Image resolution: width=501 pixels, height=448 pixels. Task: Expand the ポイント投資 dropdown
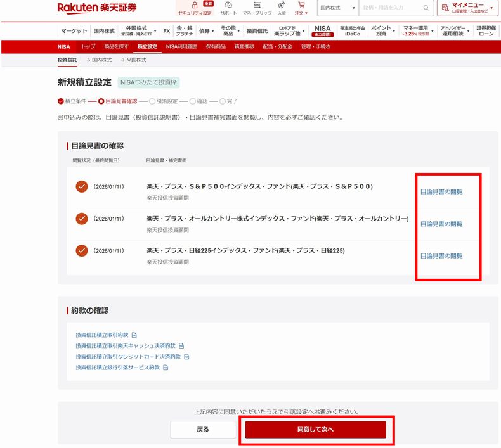pyautogui.click(x=394, y=31)
